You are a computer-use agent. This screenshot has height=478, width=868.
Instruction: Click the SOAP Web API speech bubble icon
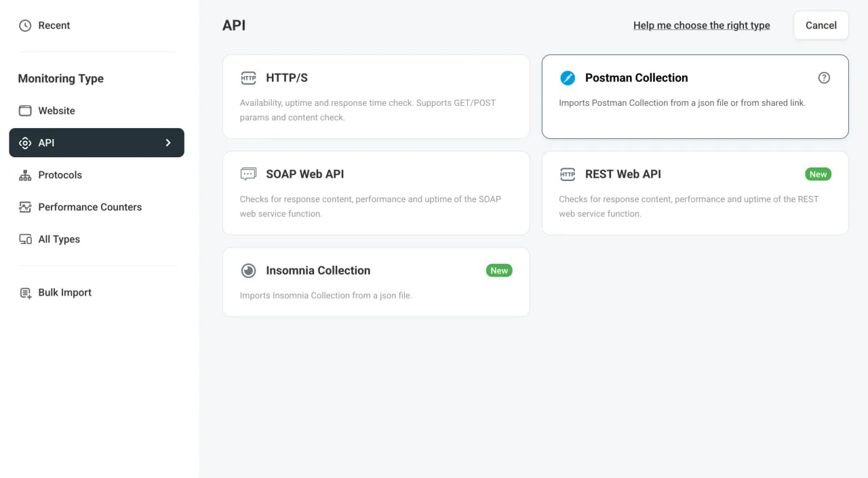(248, 174)
